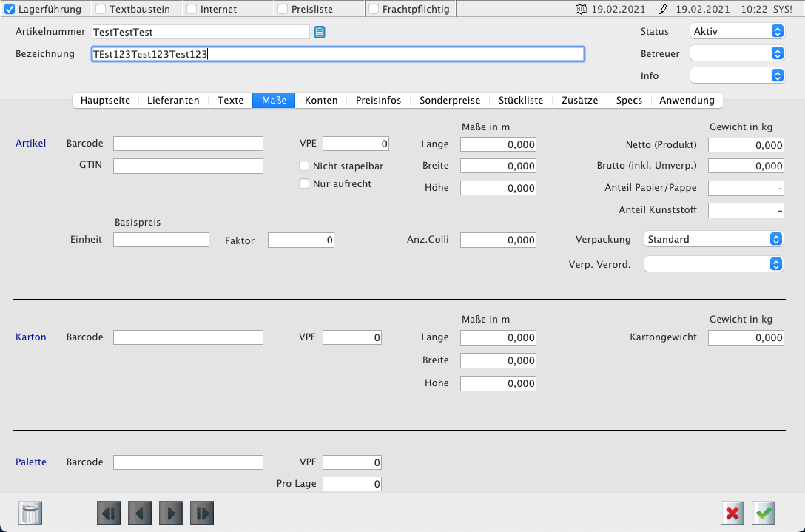Open the Sonderpreise tab
Screen dimensions: 805x532
[450, 101]
